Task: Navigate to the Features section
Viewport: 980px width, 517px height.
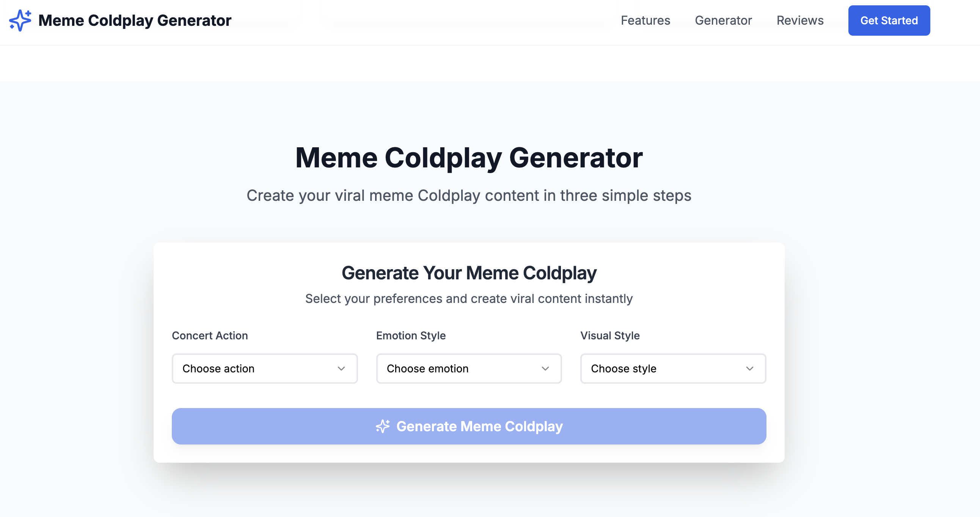Action: point(645,20)
